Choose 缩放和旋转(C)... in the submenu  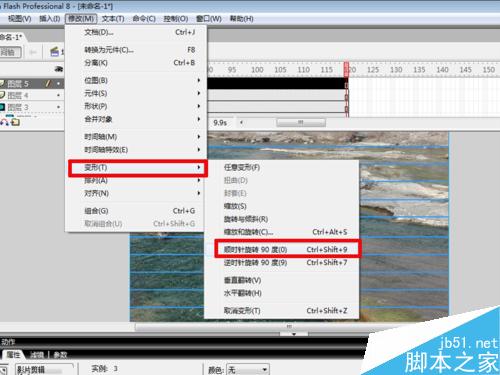coord(282,232)
